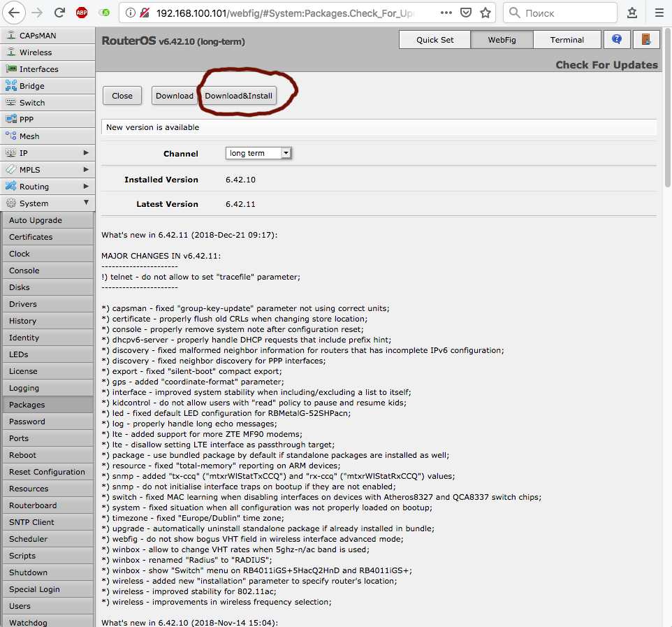Image resolution: width=672 pixels, height=627 pixels.
Task: Open Scheduler in System menu
Action: pos(48,539)
